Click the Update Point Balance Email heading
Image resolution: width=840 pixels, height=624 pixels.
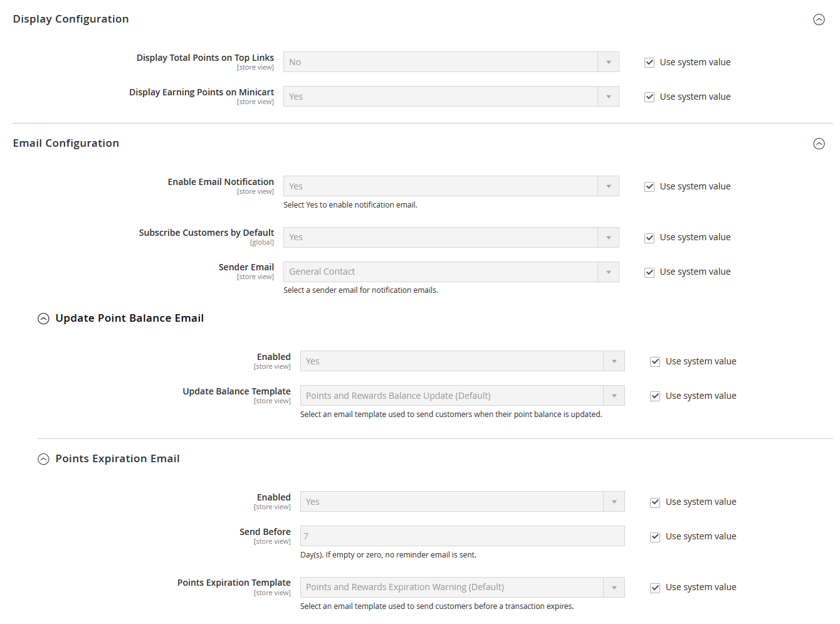(x=129, y=318)
